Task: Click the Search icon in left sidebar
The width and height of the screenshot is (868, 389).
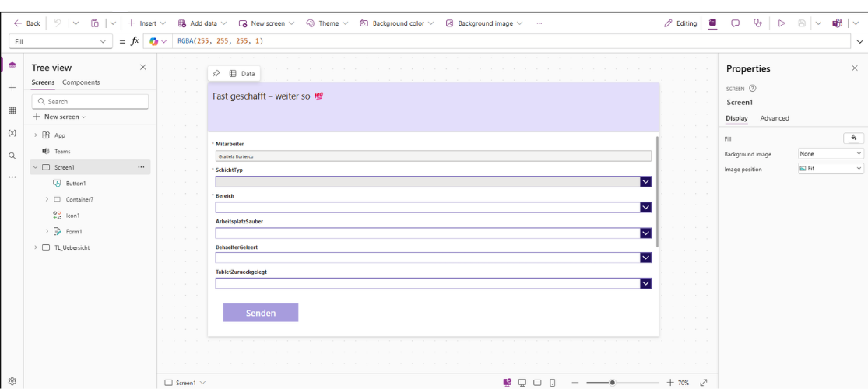Action: pos(12,156)
